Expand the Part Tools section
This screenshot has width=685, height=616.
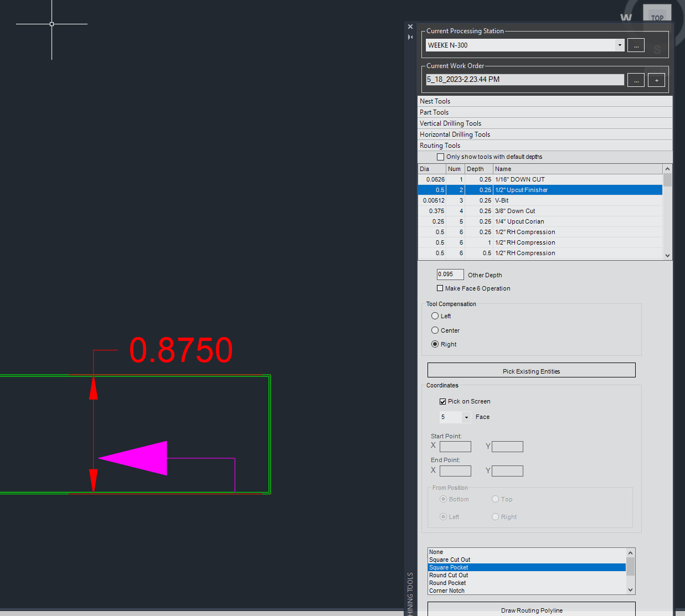coord(545,112)
